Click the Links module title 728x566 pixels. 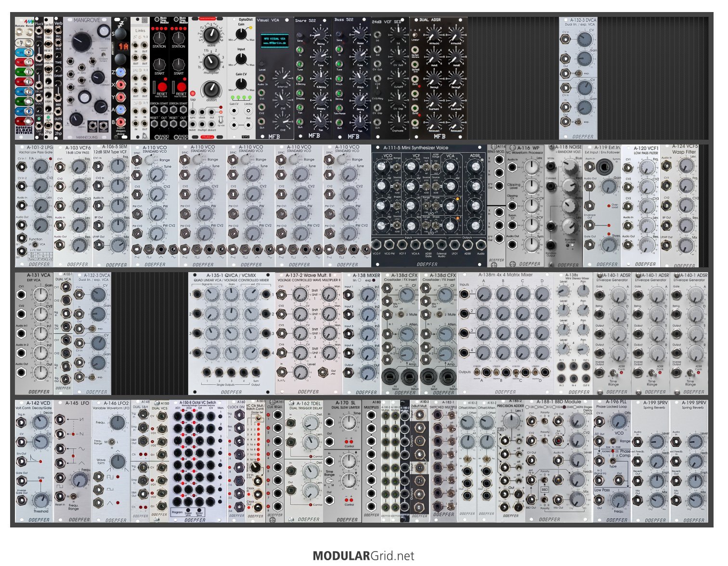pyautogui.click(x=140, y=30)
